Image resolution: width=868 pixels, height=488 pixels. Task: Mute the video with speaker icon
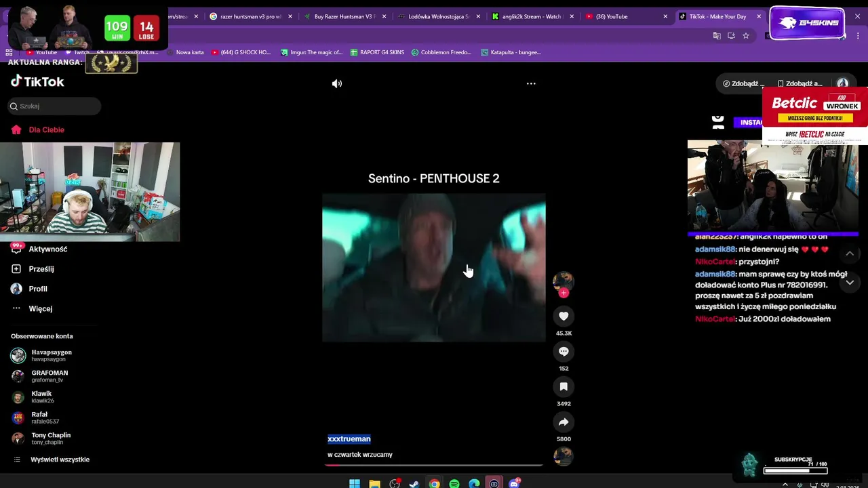(x=337, y=83)
